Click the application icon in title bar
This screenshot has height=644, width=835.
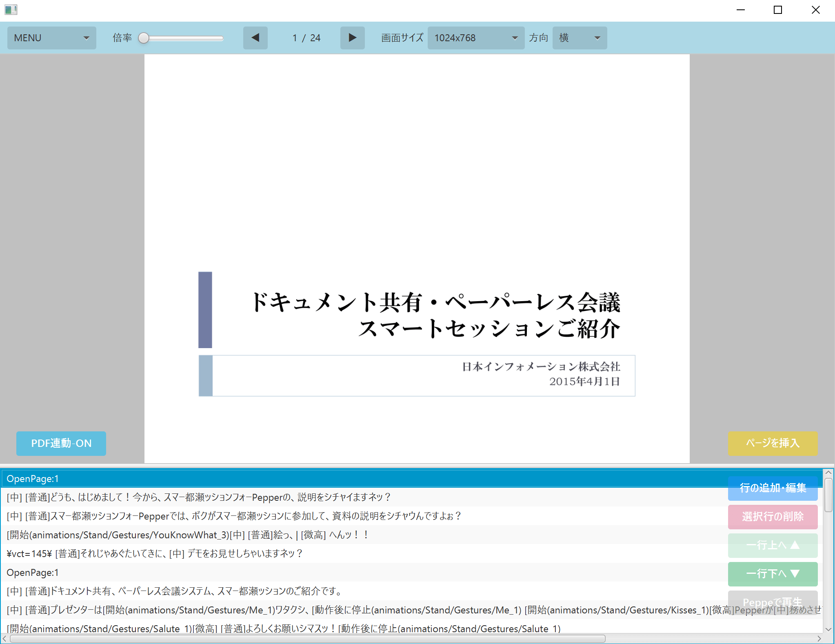click(x=11, y=9)
